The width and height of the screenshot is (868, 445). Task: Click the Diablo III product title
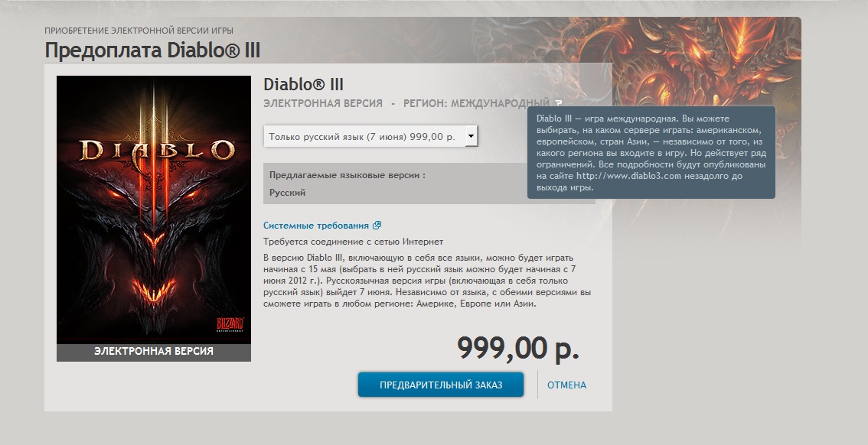[303, 85]
